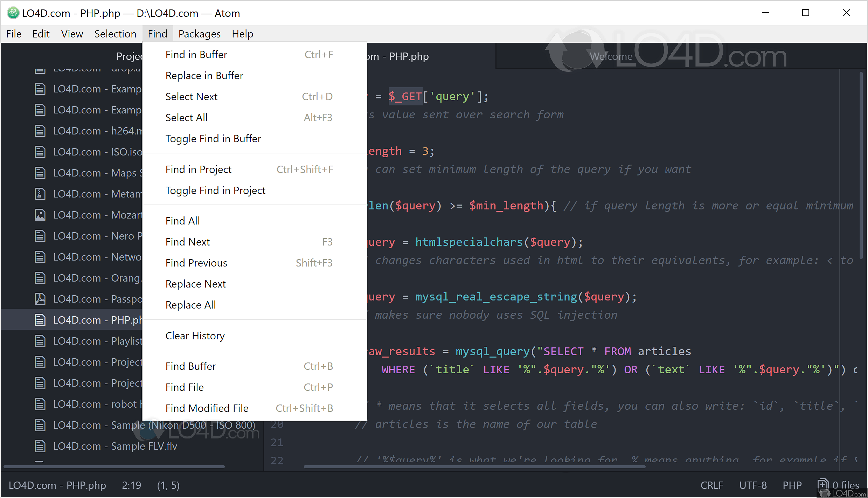Viewport: 868px width, 498px height.
Task: Click the image icon beside LO4D.com - Mozart
Action: point(40,215)
